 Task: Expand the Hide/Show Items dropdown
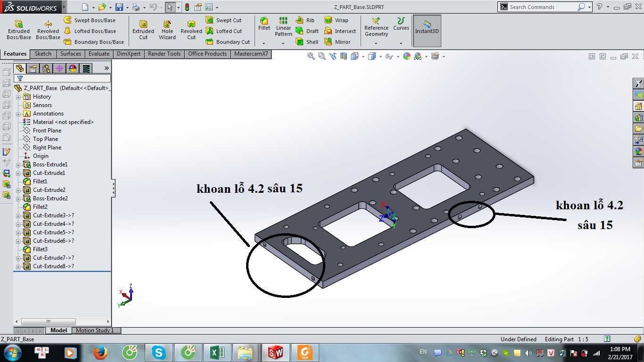pyautogui.click(x=398, y=57)
